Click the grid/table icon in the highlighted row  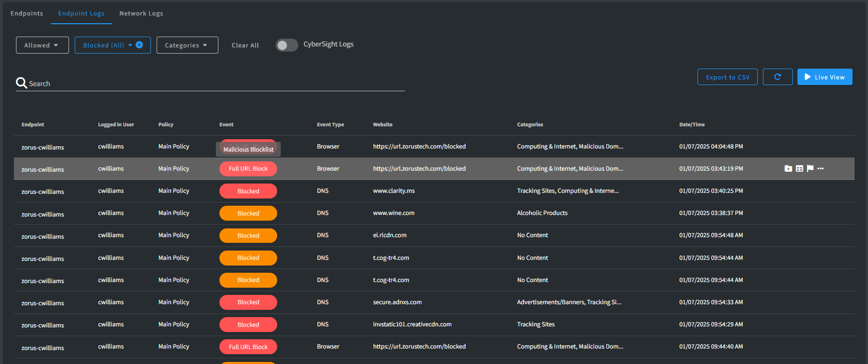[x=799, y=169]
